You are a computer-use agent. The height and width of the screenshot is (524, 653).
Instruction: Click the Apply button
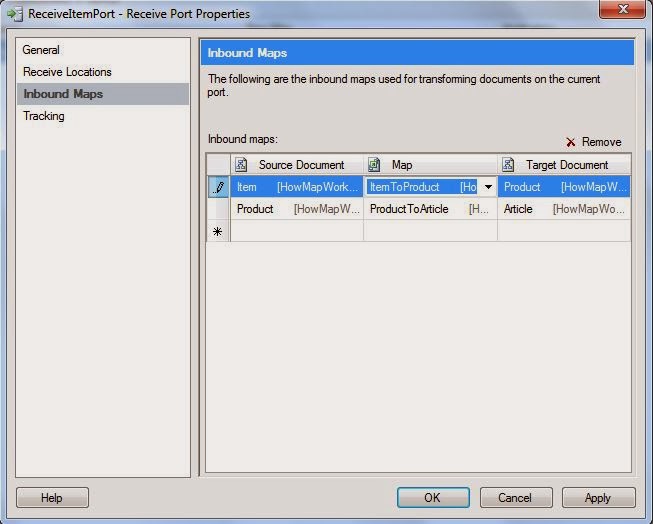[x=598, y=497]
